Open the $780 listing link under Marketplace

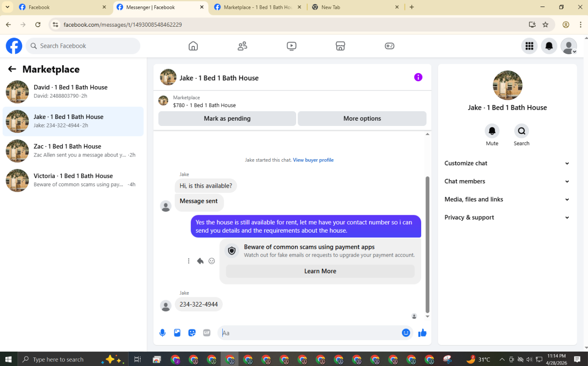[204, 105]
